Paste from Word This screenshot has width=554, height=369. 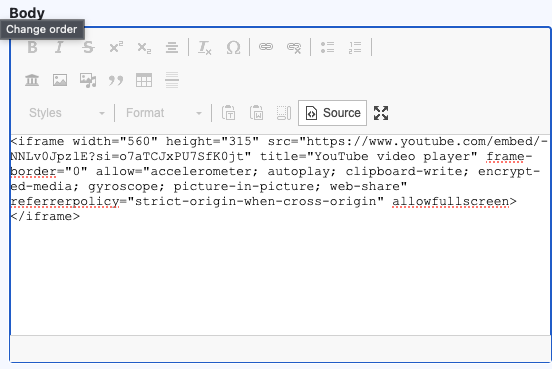[x=257, y=113]
